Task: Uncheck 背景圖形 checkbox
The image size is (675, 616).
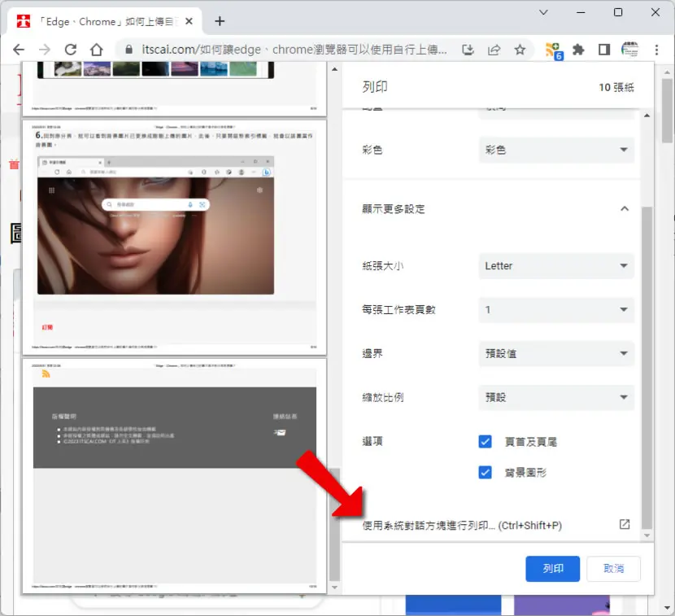Action: (485, 473)
